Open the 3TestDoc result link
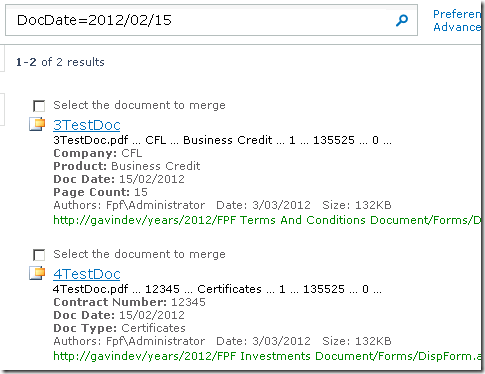Image resolution: width=485 pixels, height=374 pixels. pyautogui.click(x=87, y=125)
